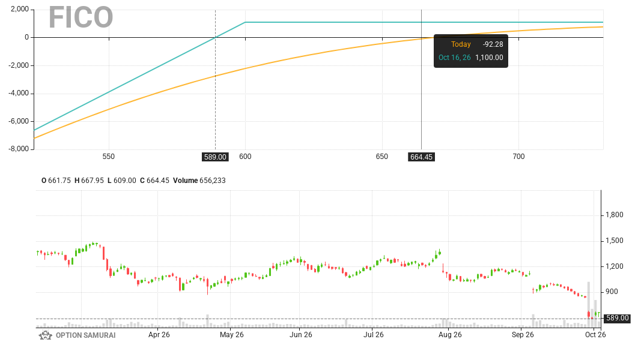Click the -8,000 loss axis label

19,149
